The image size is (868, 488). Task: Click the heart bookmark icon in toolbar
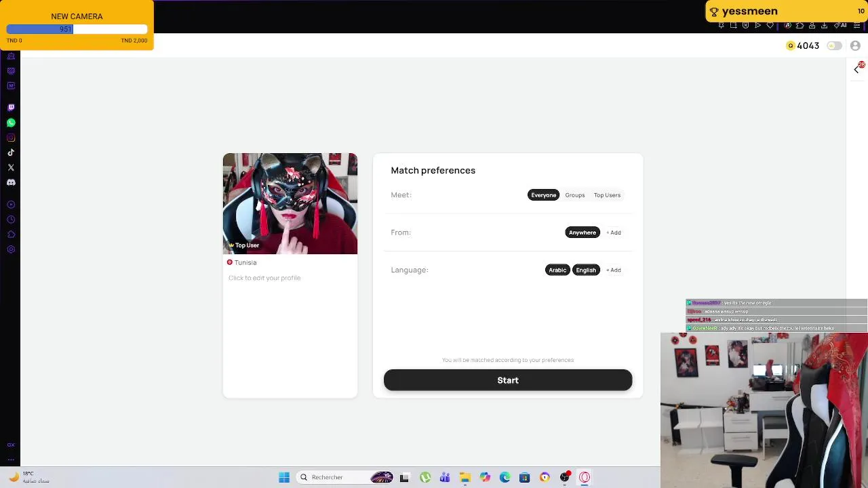click(x=770, y=25)
